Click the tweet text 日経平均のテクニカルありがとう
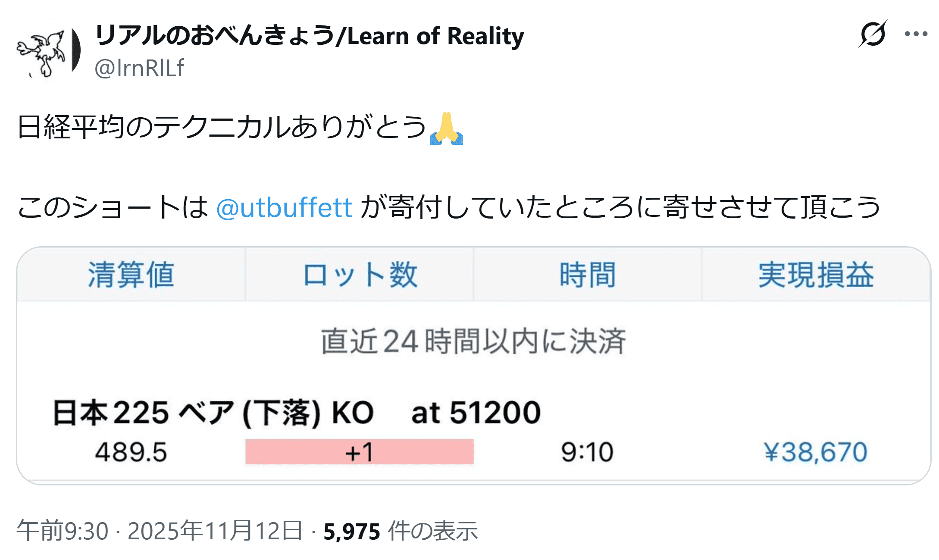The image size is (939, 560). pos(222,128)
